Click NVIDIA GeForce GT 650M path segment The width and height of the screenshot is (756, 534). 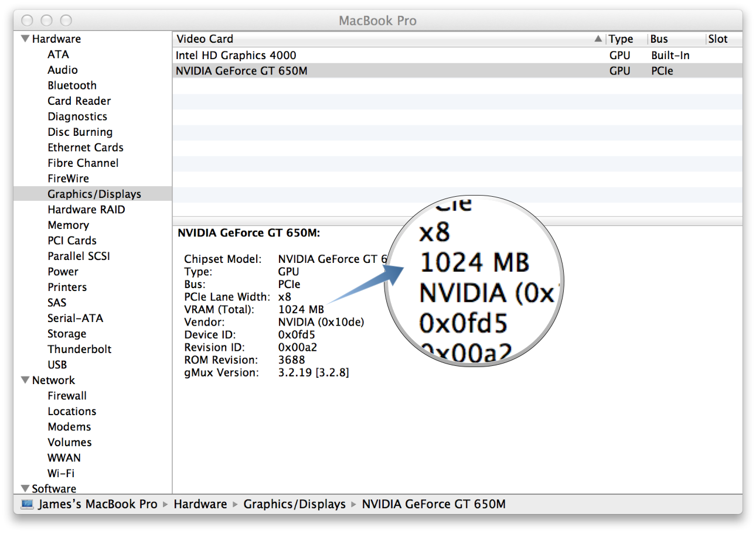(434, 504)
